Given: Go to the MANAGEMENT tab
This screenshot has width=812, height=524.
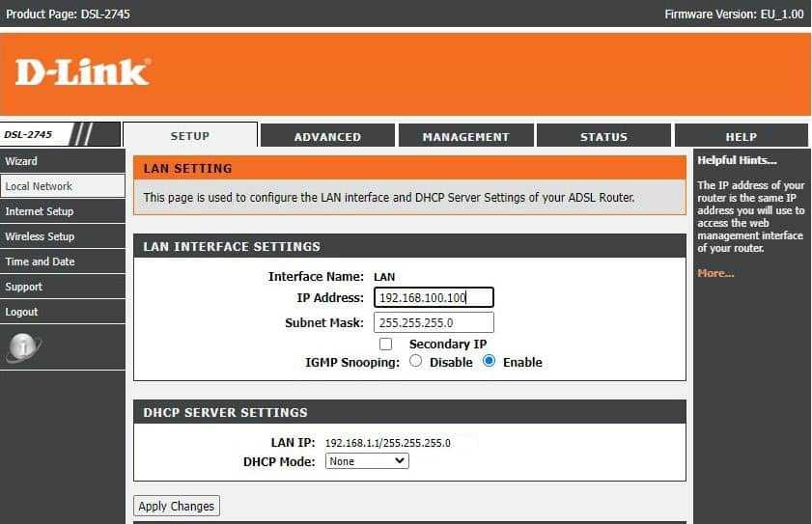Looking at the screenshot, I should coord(466,136).
